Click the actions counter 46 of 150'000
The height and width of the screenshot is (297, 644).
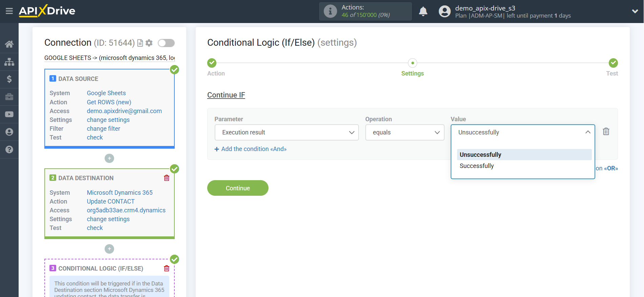tap(366, 15)
